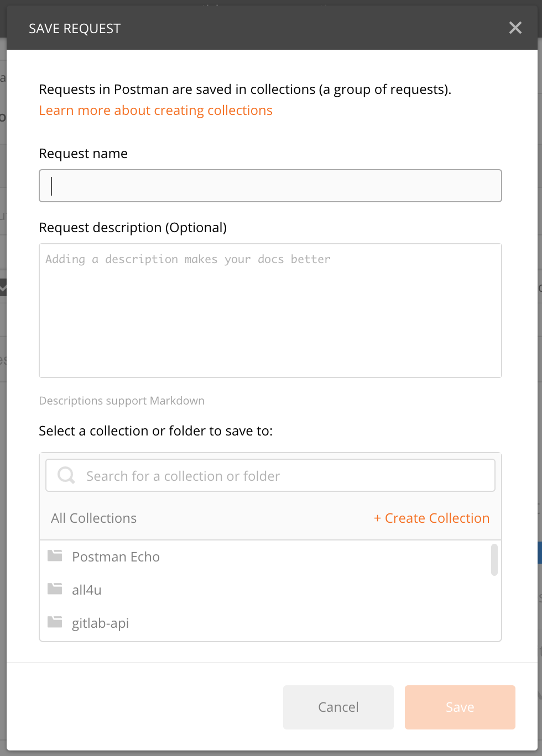This screenshot has width=542, height=756.
Task: Click the Cancel button
Action: pyautogui.click(x=338, y=707)
